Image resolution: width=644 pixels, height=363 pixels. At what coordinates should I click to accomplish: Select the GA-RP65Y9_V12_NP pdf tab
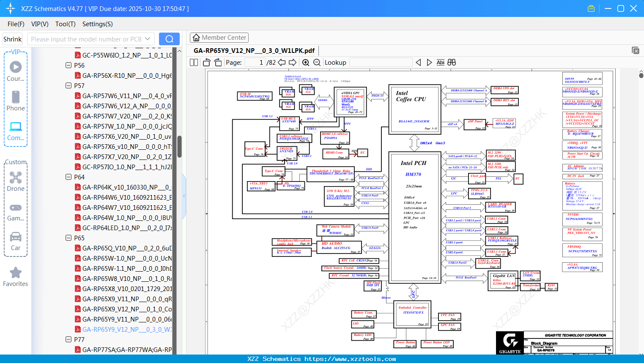point(254,51)
